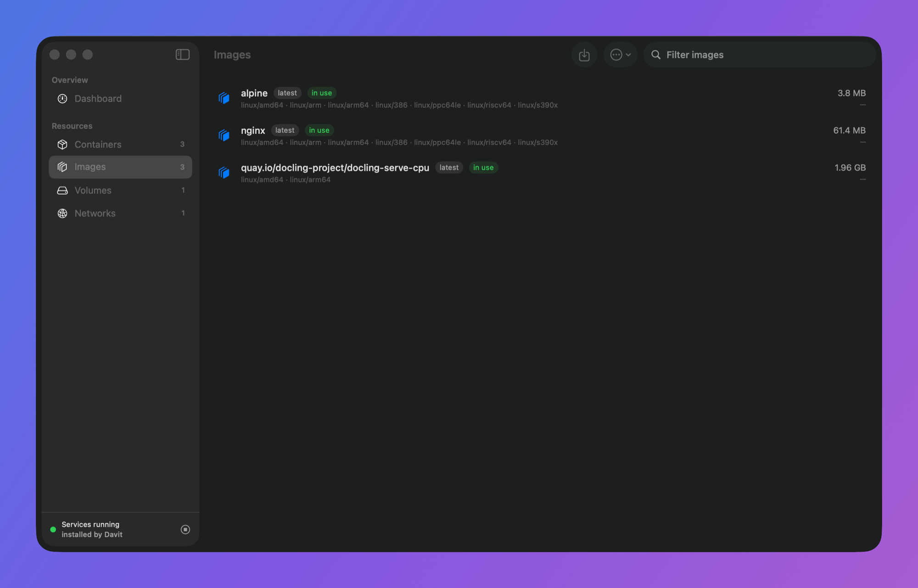Click the Networks globe icon
Viewport: 918px width, 588px height.
62,213
